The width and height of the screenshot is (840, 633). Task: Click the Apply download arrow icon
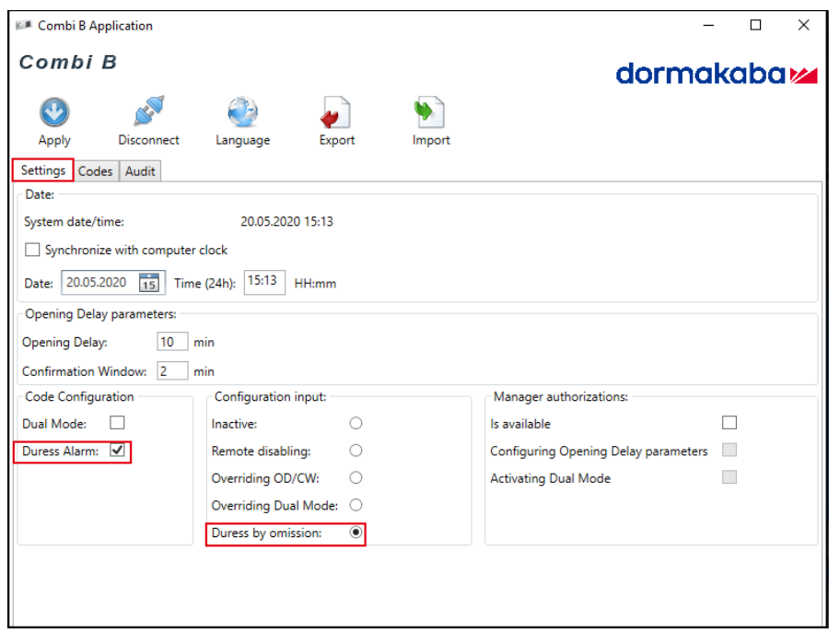pos(54,112)
